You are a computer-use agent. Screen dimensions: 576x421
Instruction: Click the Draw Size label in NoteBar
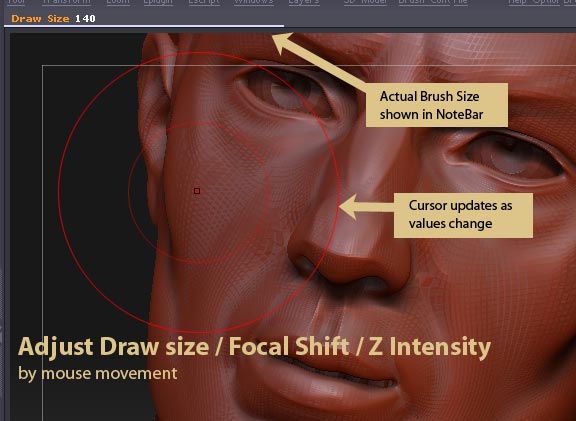click(x=40, y=18)
